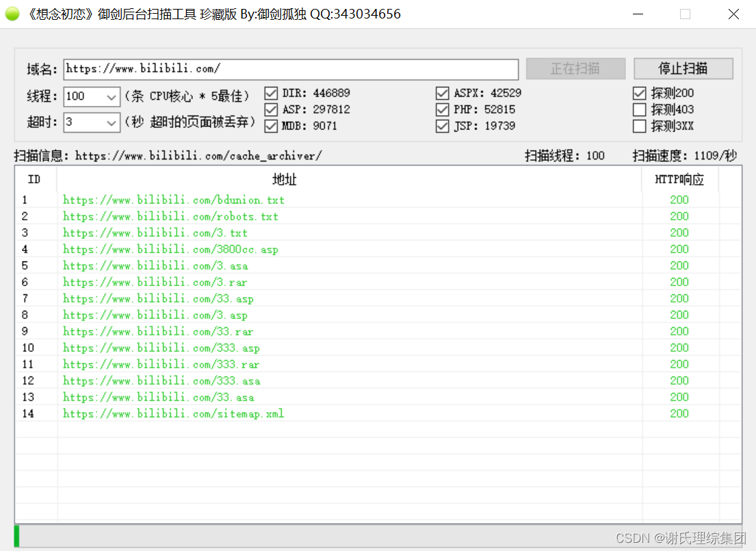The height and width of the screenshot is (551, 756).
Task: Select result row robots.txt
Action: tap(378, 216)
